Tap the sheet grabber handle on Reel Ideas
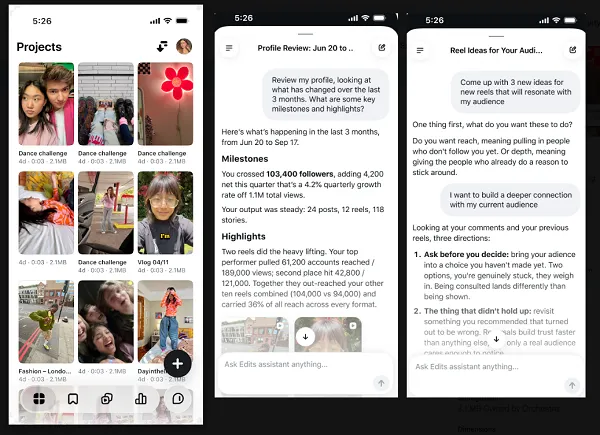 (496, 36)
